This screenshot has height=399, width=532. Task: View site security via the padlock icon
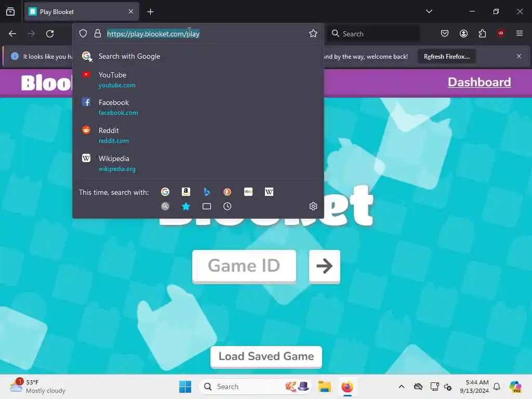click(98, 33)
